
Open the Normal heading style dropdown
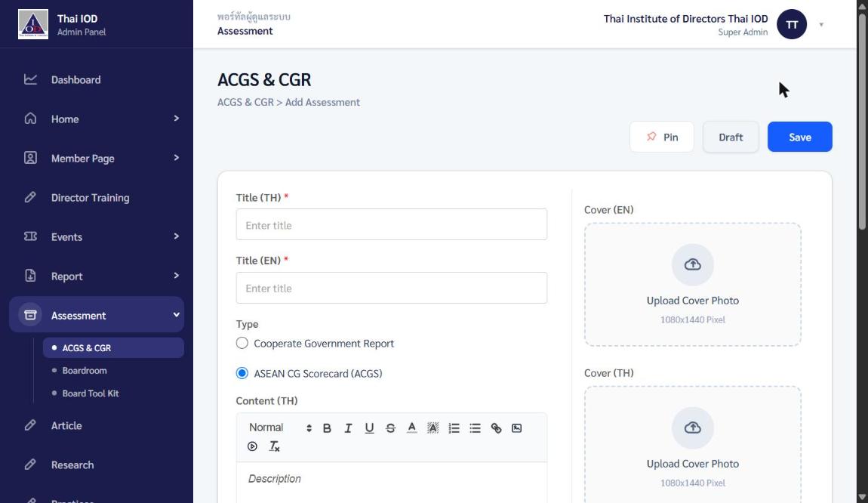pos(280,427)
